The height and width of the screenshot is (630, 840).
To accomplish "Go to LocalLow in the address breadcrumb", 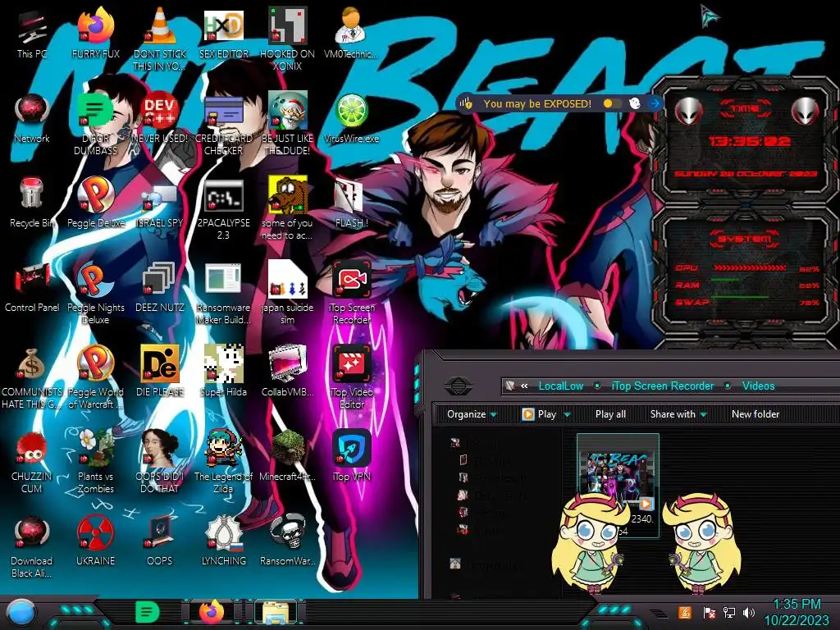I will [561, 386].
